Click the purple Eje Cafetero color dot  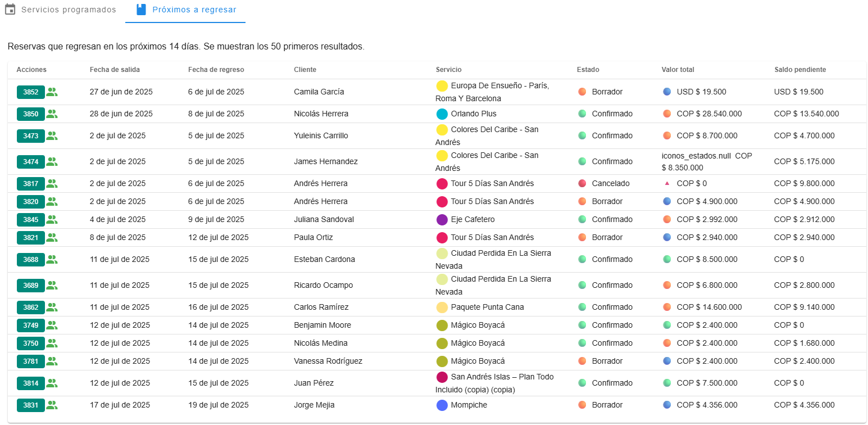(x=442, y=219)
